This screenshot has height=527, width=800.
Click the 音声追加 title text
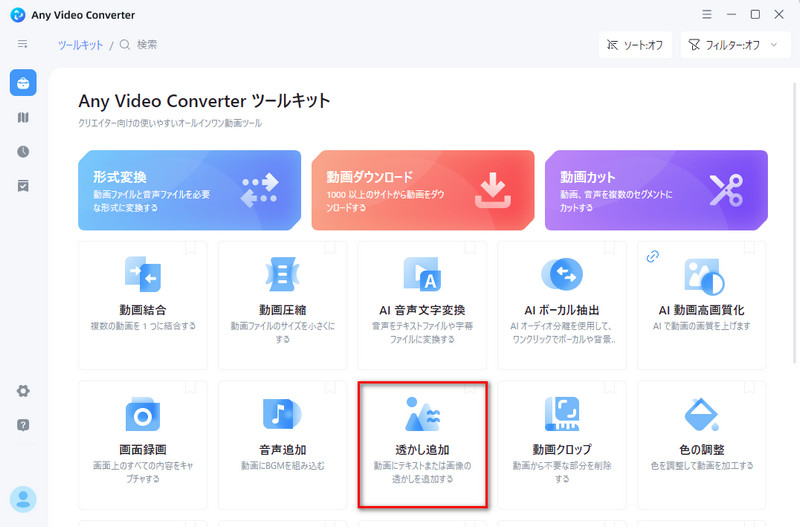(x=283, y=450)
